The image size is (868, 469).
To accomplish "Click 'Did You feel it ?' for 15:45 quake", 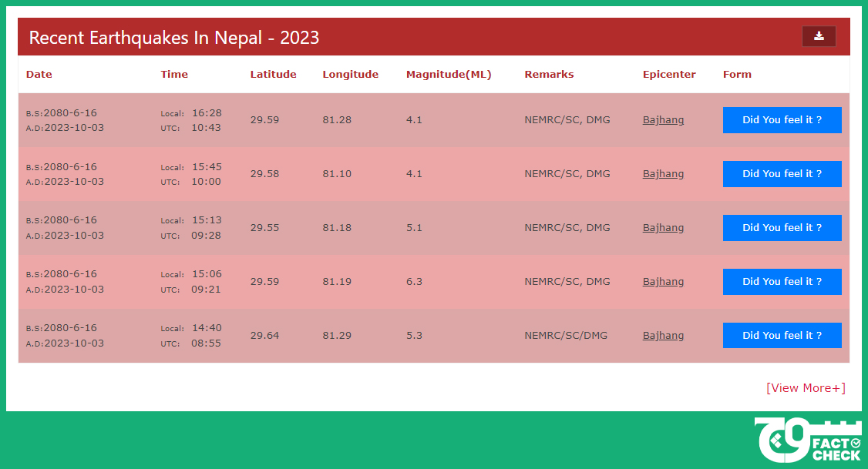I will coord(782,174).
